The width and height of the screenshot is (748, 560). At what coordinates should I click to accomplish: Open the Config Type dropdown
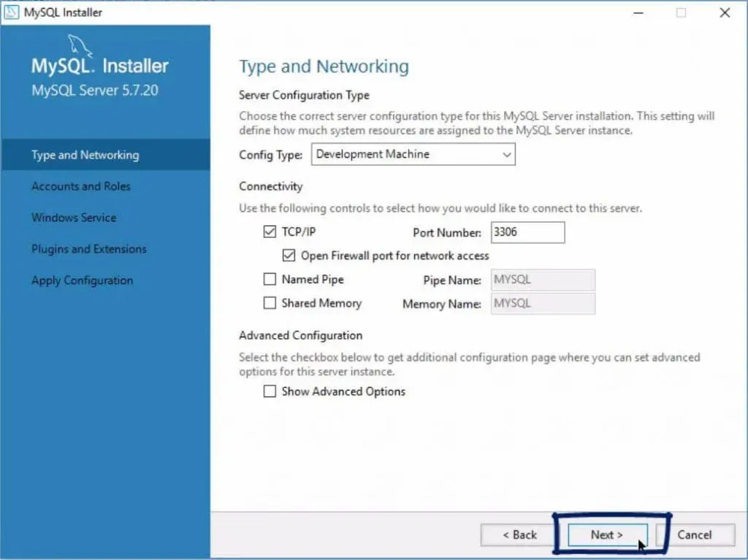pyautogui.click(x=413, y=155)
